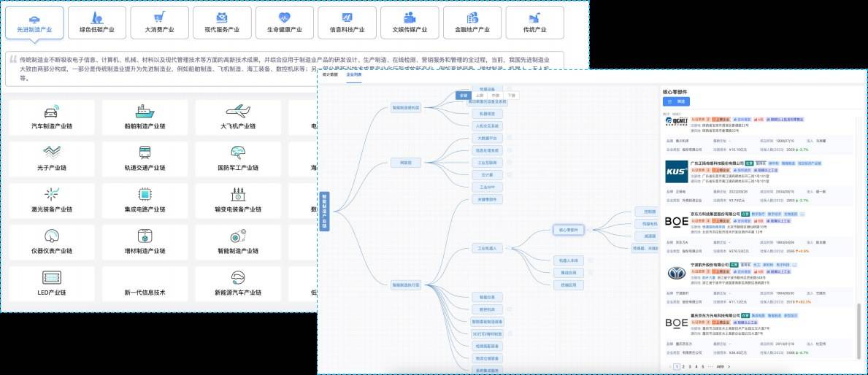Go to page 5 in pagination
The width and height of the screenshot is (868, 375).
(703, 366)
